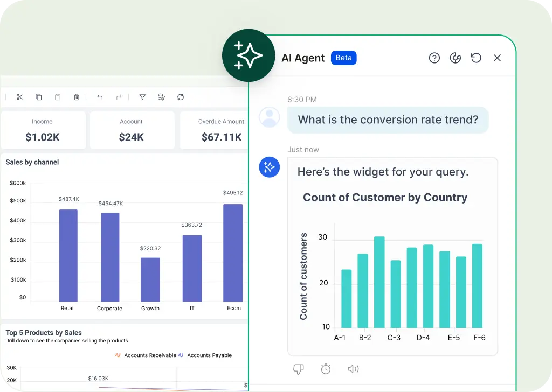Refresh the dashboard data

pyautogui.click(x=180, y=97)
